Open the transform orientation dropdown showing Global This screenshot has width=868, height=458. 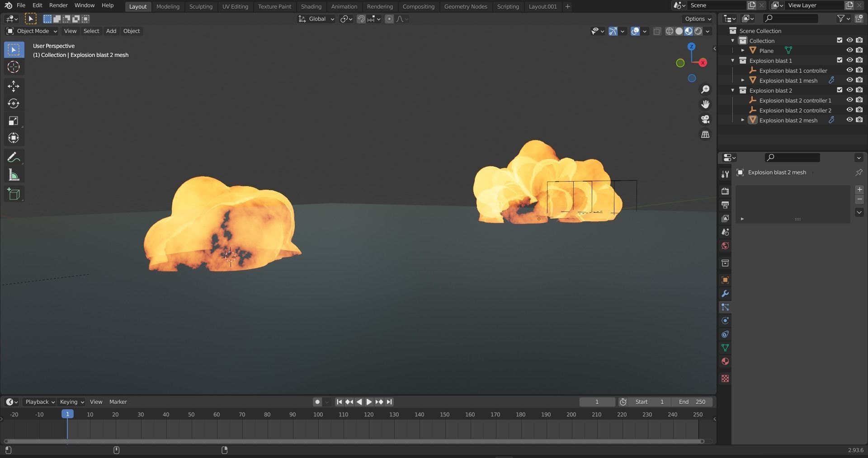(316, 19)
